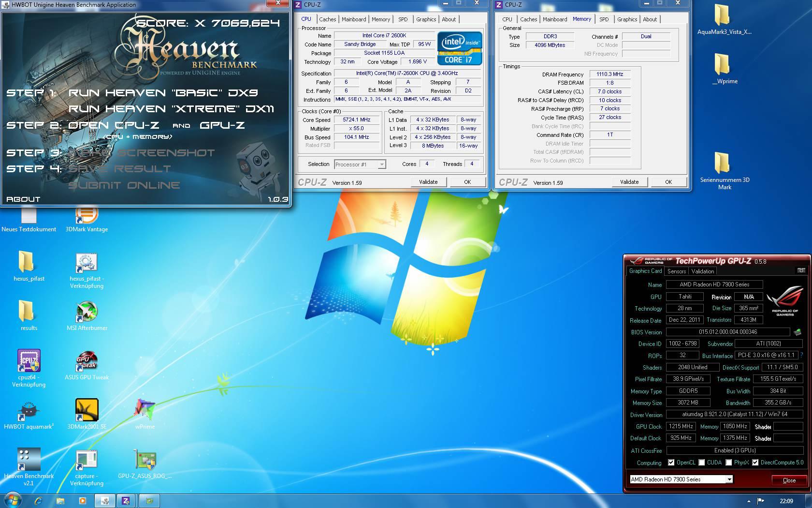812x508 pixels.
Task: Open the results folder on desktop
Action: (29, 315)
